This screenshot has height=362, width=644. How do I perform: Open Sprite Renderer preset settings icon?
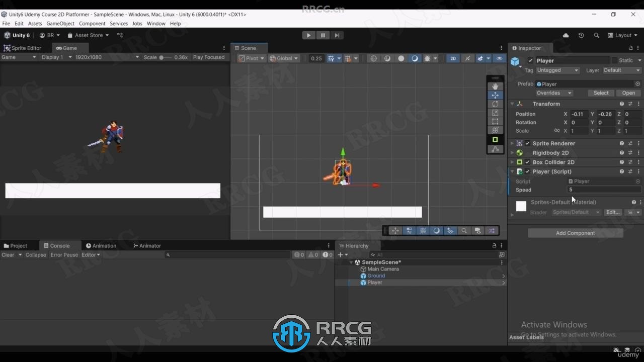pyautogui.click(x=630, y=143)
